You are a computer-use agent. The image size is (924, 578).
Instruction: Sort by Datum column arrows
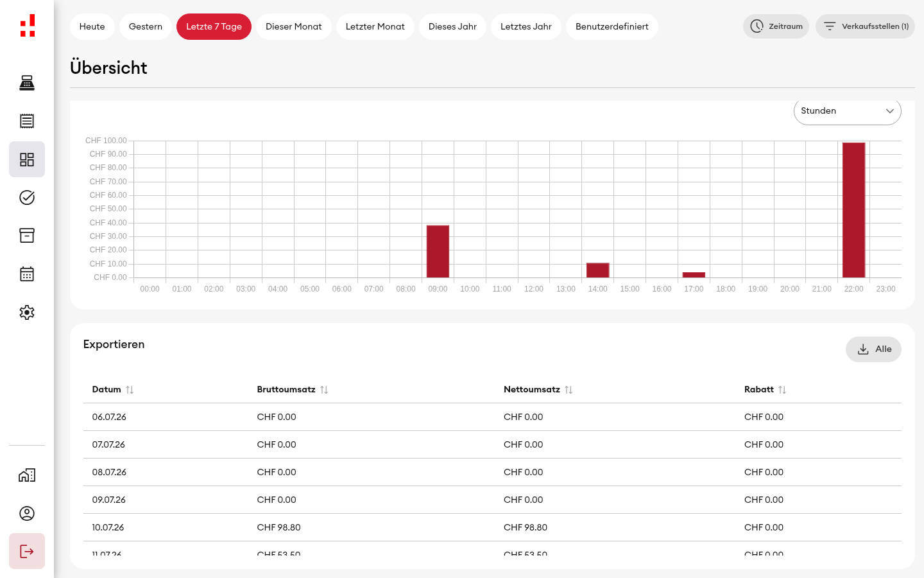point(130,390)
